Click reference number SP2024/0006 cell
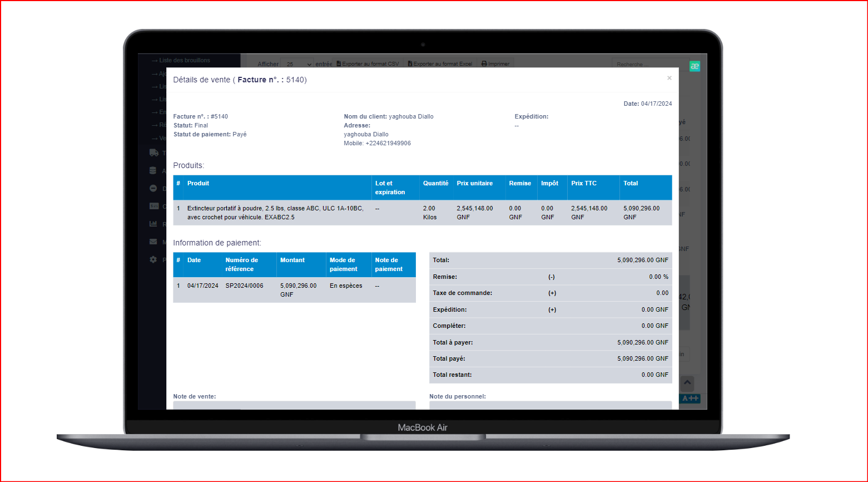The image size is (868, 482). (x=244, y=286)
